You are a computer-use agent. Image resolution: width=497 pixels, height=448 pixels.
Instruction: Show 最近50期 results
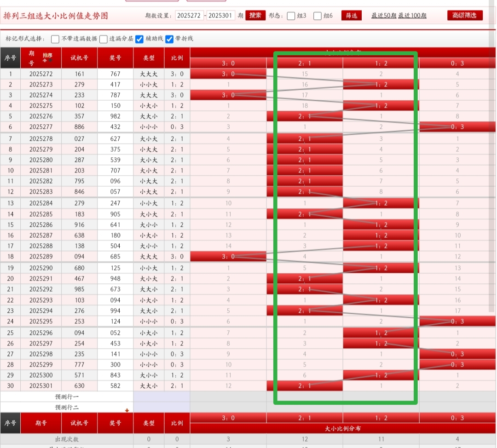(384, 16)
